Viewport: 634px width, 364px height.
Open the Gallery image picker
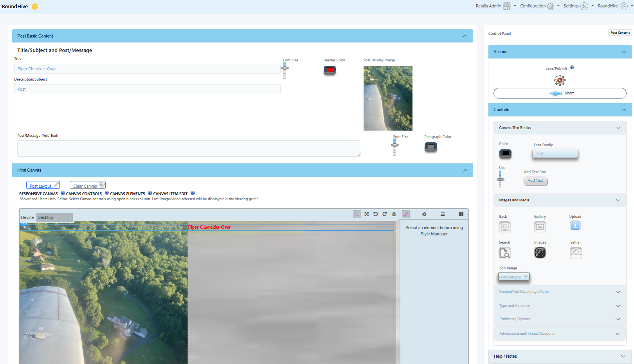pos(540,227)
